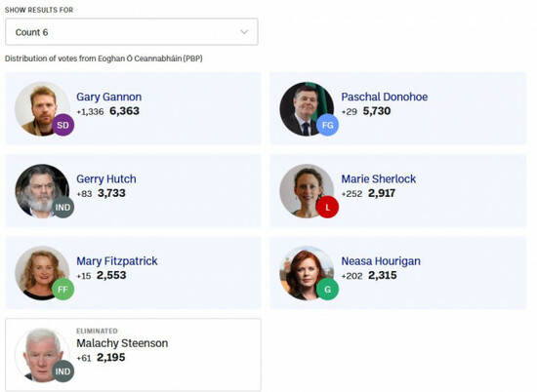
Task: Click the dropdown chevron arrow
Action: [x=244, y=32]
